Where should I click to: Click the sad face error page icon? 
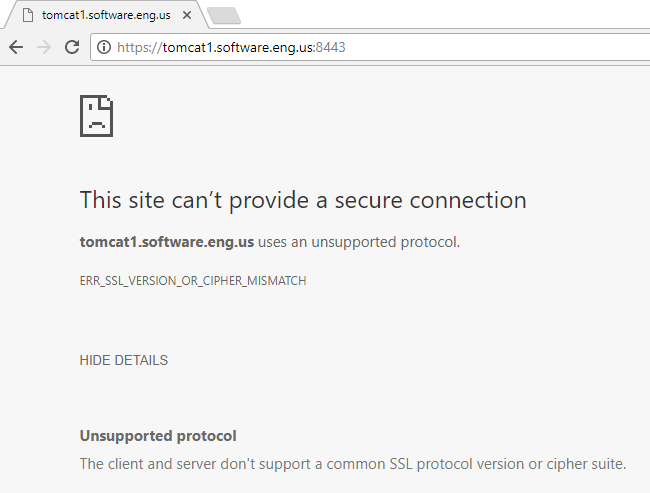click(x=96, y=116)
